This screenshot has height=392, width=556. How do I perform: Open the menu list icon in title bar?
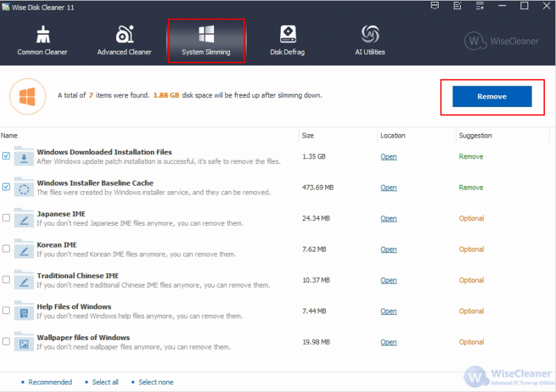pos(480,6)
